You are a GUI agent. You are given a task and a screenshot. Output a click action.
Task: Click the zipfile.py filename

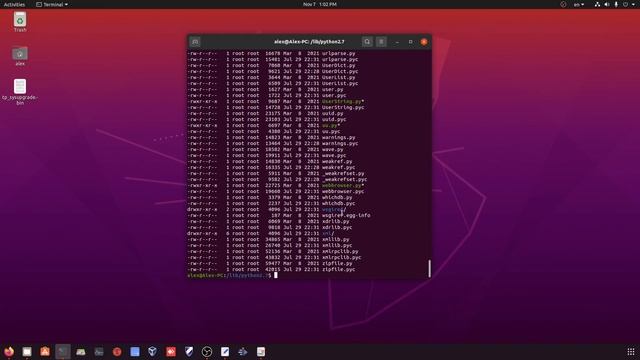pyautogui.click(x=337, y=264)
